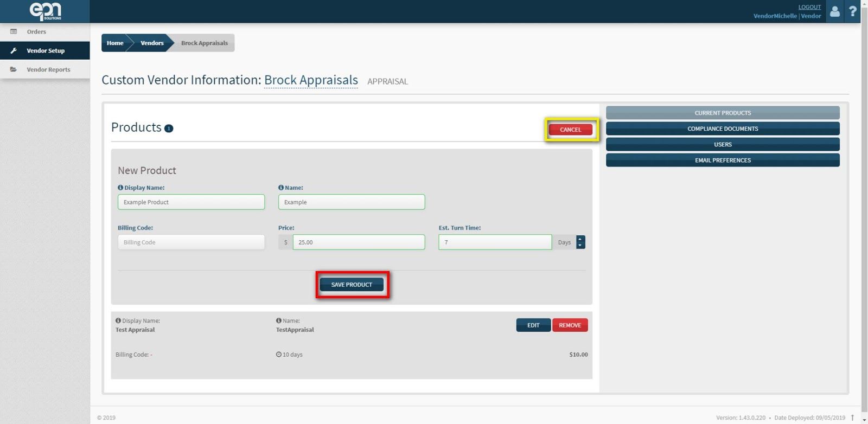Open EMAIL PREFERENCES panel

pyautogui.click(x=723, y=160)
